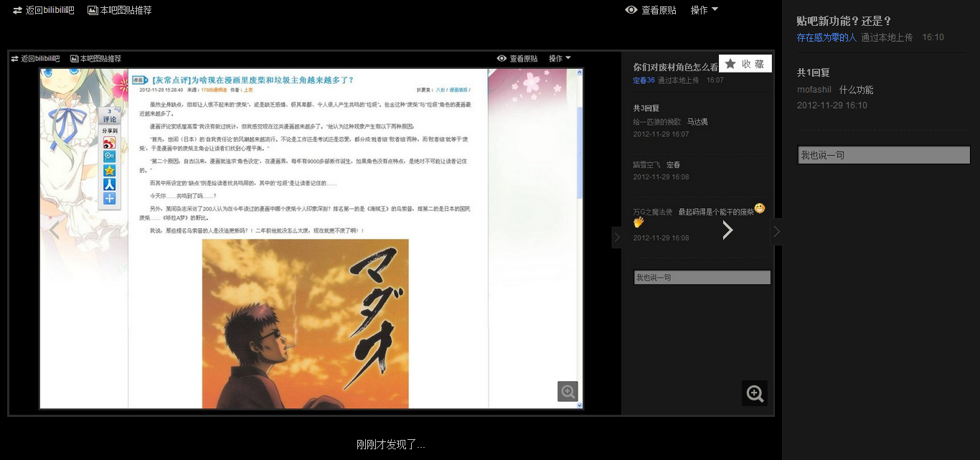Click 返回bilibili吧 inside the embedded screenshot
980x460 pixels.
tap(36, 59)
